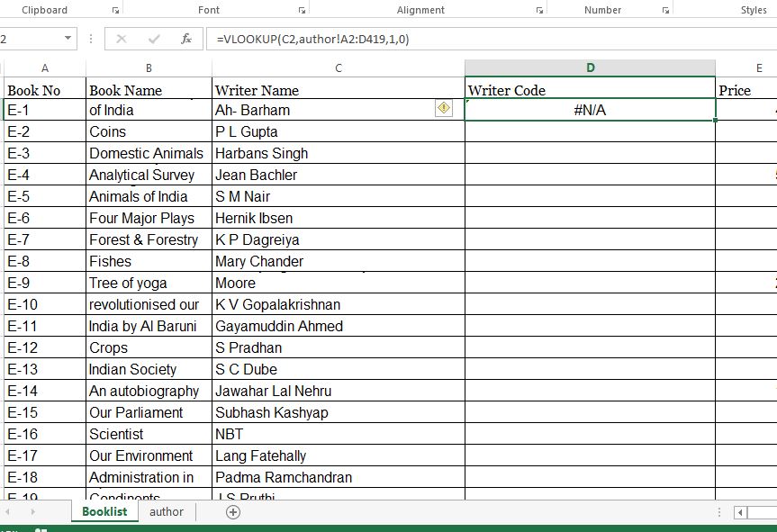
Task: Select cell containing K V Gopalakrishnan
Action: pyautogui.click(x=339, y=304)
